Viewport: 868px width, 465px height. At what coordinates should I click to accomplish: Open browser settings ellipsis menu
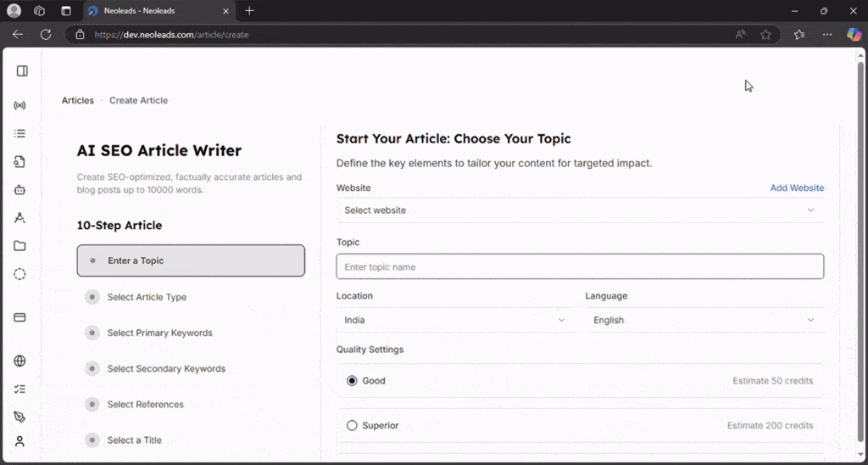tap(827, 34)
